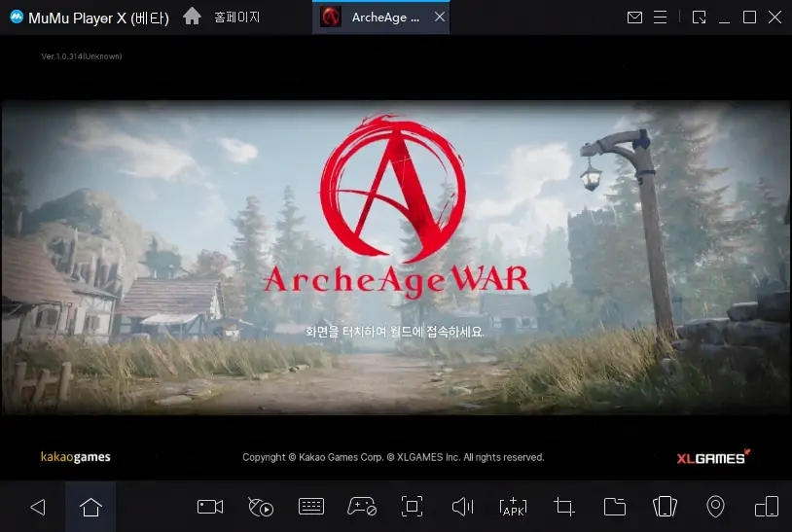Rotate the screen with phone icon

pyautogui.click(x=665, y=507)
